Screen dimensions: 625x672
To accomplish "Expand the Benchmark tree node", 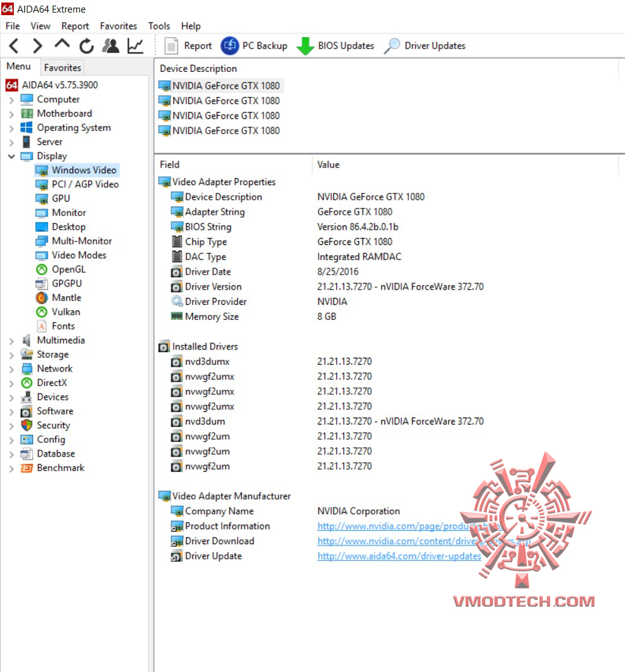I will pyautogui.click(x=11, y=469).
